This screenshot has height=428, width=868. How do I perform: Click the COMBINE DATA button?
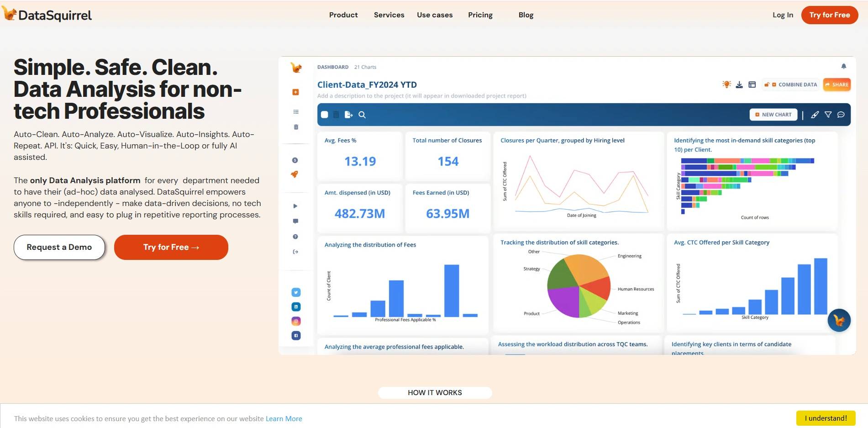(791, 85)
